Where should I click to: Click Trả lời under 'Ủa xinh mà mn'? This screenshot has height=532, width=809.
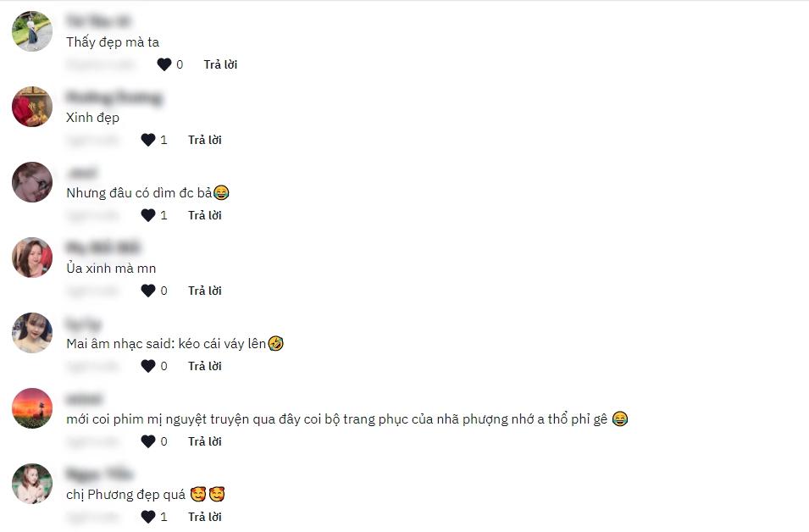click(205, 291)
